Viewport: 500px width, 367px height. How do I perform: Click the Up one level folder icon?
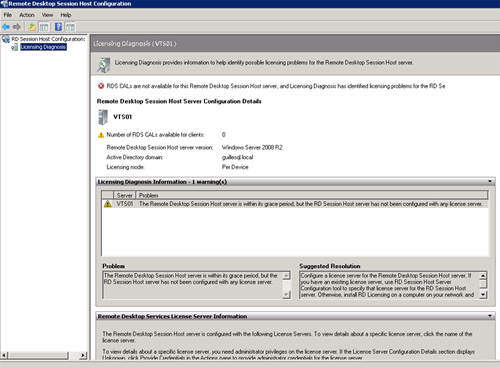[32, 27]
